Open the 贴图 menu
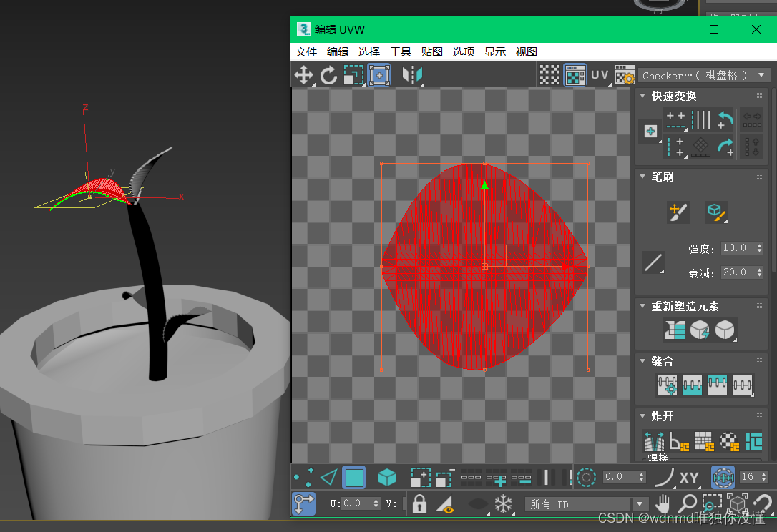Viewport: 777px width, 532px height. (x=431, y=51)
